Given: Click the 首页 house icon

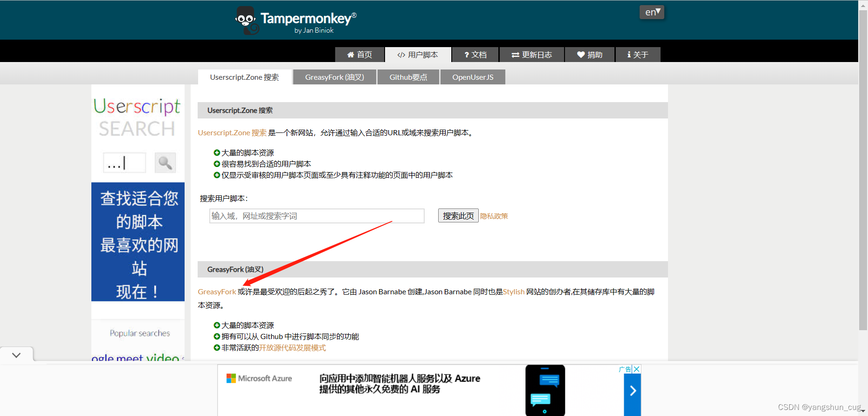Looking at the screenshot, I should 351,55.
